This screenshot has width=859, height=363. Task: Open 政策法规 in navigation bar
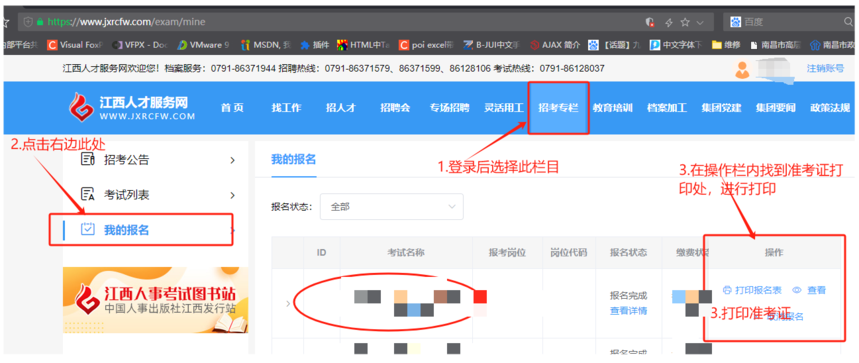[830, 108]
